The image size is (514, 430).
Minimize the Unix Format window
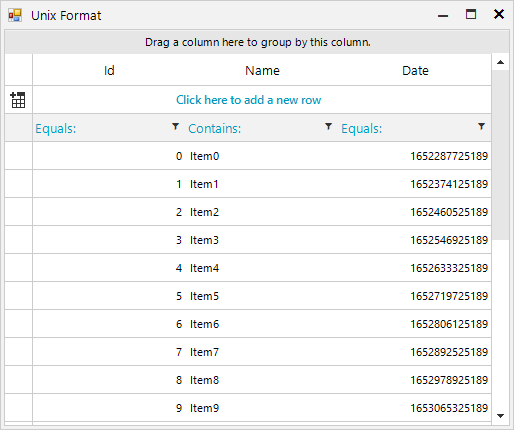pos(443,15)
